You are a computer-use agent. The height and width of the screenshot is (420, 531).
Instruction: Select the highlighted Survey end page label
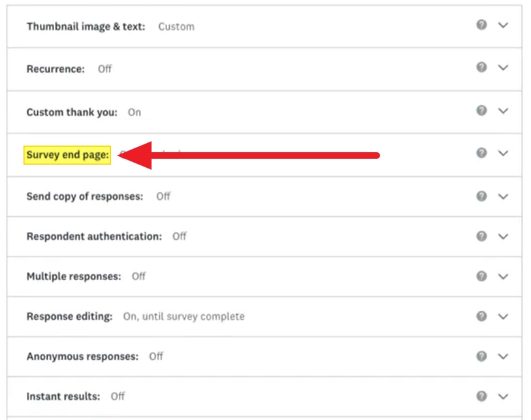pos(67,155)
